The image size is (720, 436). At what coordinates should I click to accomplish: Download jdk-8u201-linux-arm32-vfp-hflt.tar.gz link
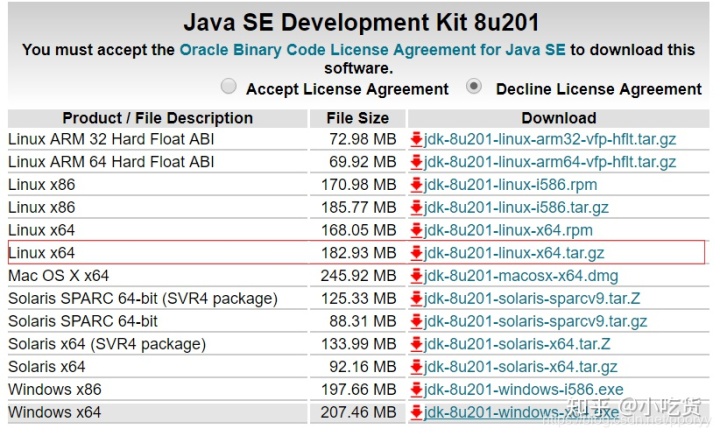click(x=550, y=139)
